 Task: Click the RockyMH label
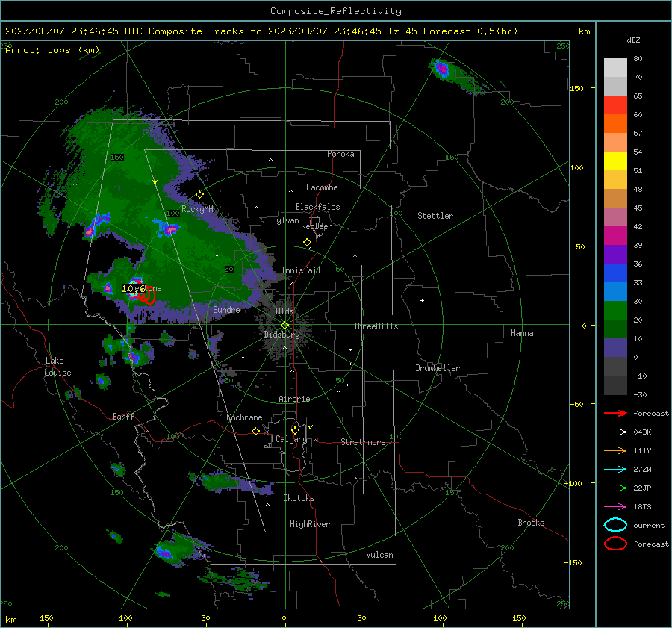[197, 209]
